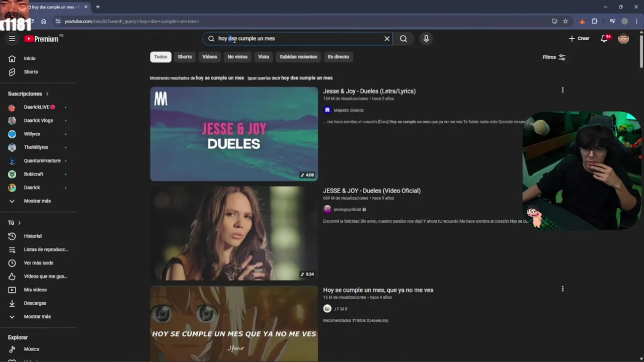
Task: Select the No vistos chip
Action: (237, 57)
